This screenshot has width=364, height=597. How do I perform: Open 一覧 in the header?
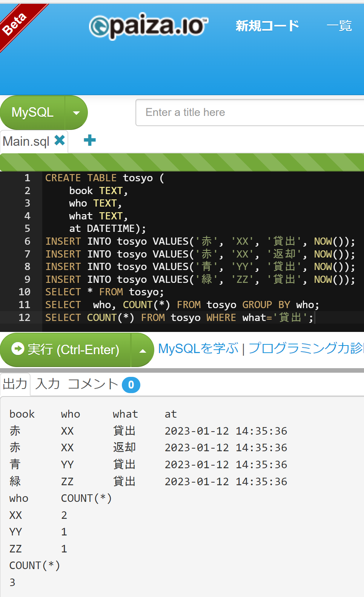coord(339,26)
